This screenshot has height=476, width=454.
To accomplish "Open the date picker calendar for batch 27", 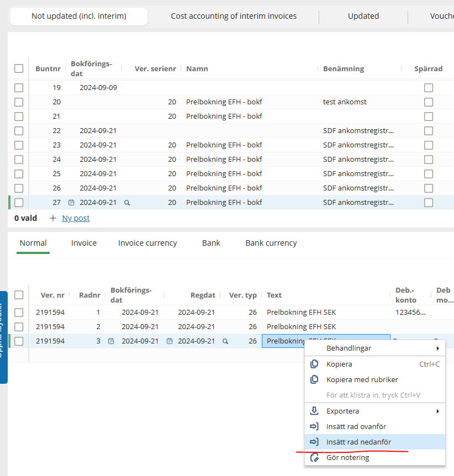I will coord(71,203).
